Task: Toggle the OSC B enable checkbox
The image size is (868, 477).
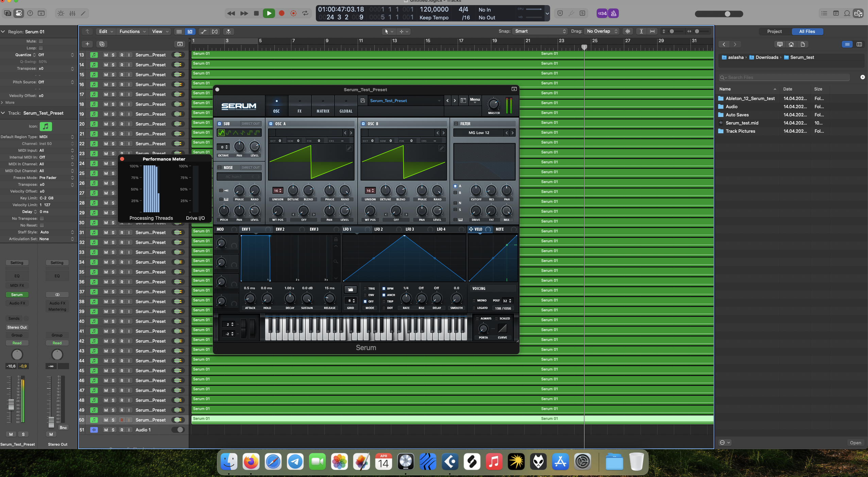Action: tap(363, 124)
